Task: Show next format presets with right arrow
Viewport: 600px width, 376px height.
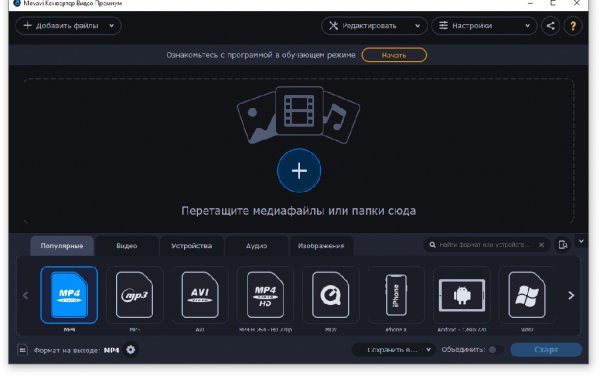Action: pyautogui.click(x=571, y=295)
